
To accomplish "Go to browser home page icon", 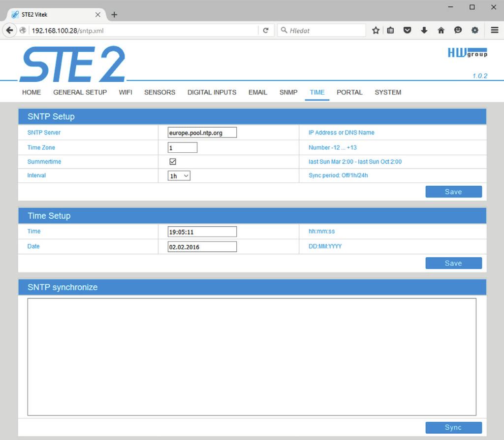I will click(x=441, y=31).
